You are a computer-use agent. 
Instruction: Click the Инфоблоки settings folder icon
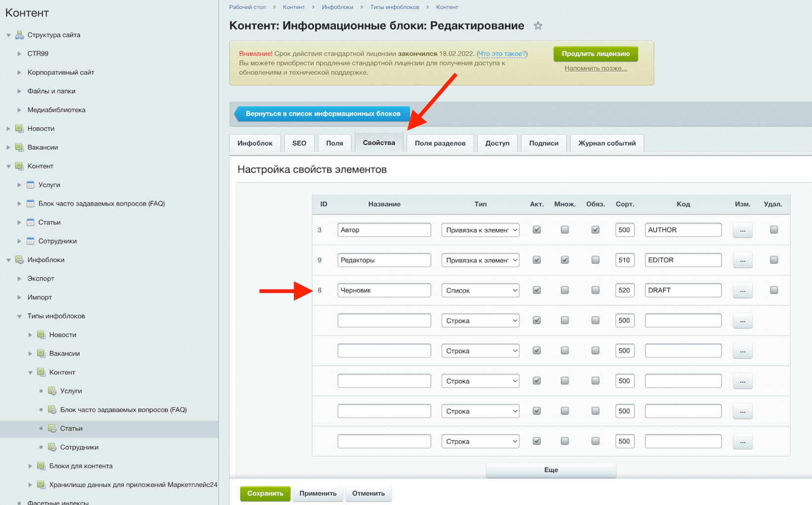(x=19, y=260)
